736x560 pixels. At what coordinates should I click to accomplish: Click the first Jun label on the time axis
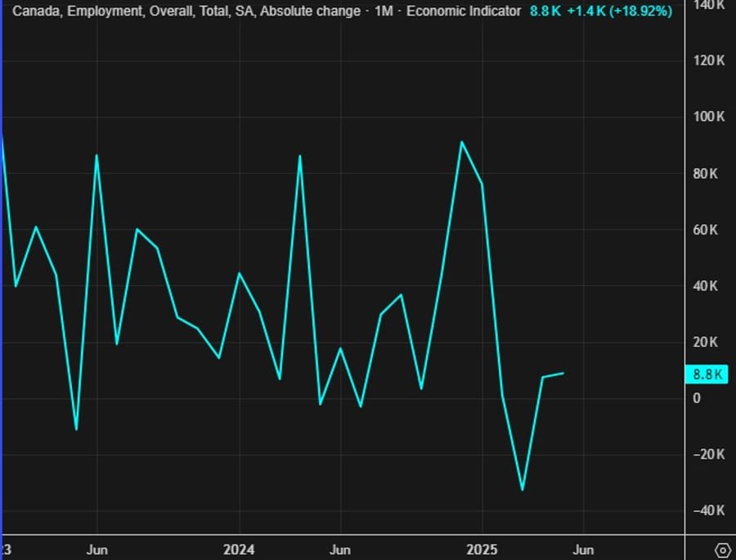(x=97, y=549)
